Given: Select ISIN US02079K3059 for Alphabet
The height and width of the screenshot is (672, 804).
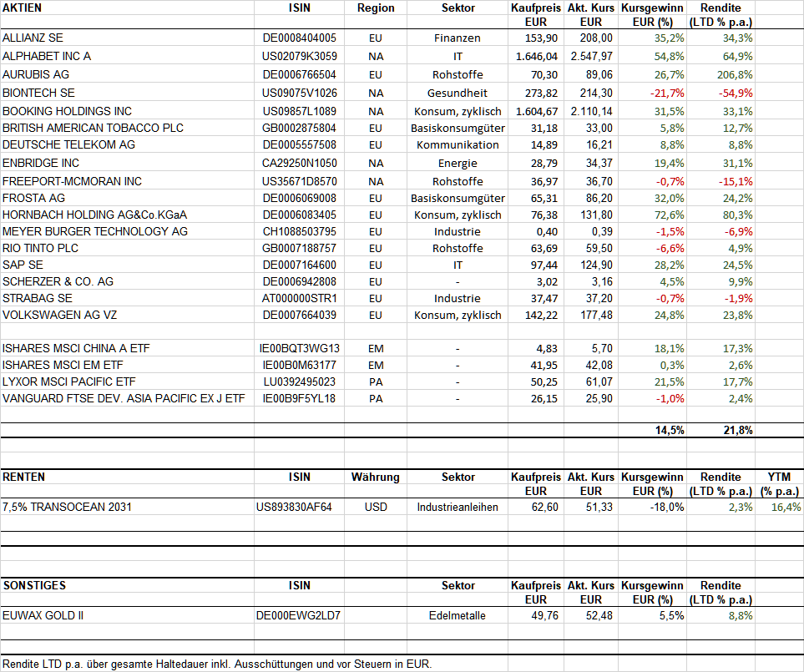Looking at the screenshot, I should click(299, 57).
